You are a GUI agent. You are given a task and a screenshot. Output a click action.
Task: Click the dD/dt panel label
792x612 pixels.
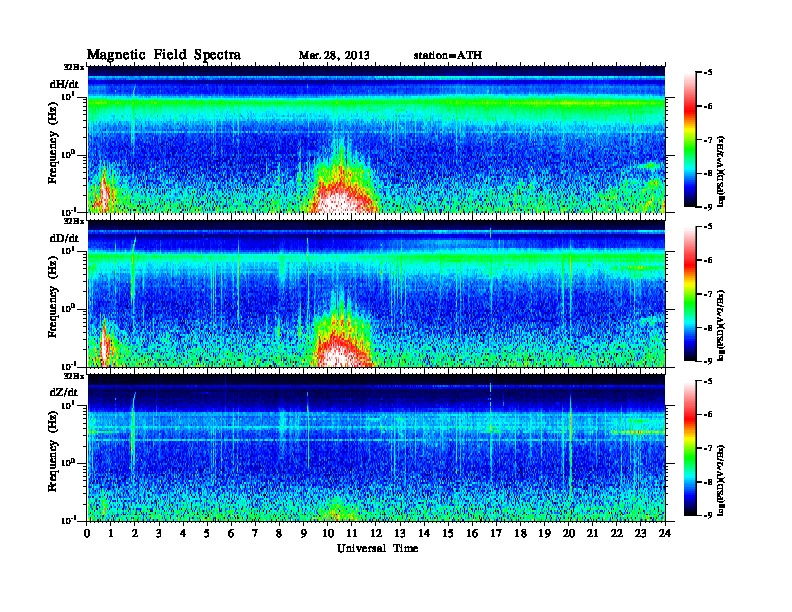coord(64,238)
